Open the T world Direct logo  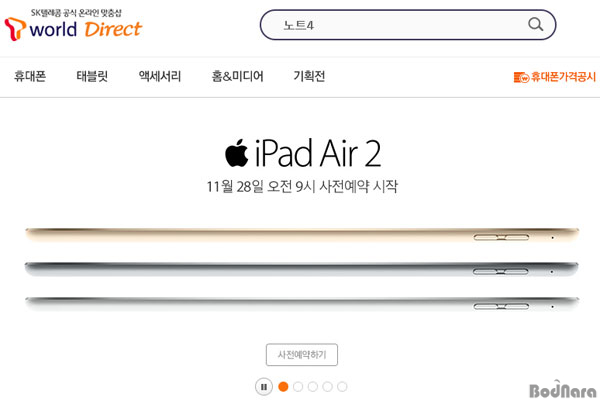pos(73,25)
